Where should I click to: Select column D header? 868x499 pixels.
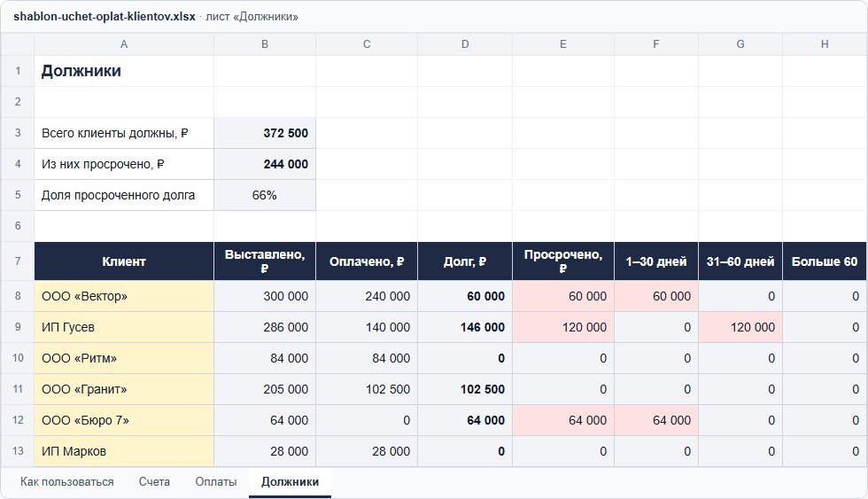[465, 44]
